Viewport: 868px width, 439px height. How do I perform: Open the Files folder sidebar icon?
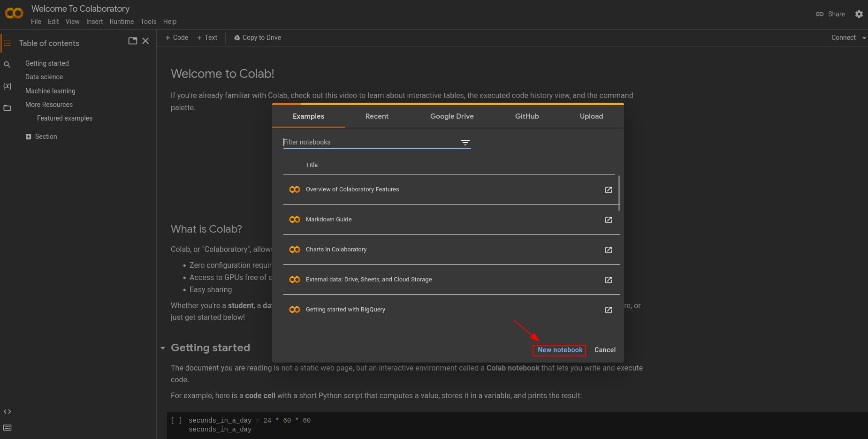(x=7, y=108)
